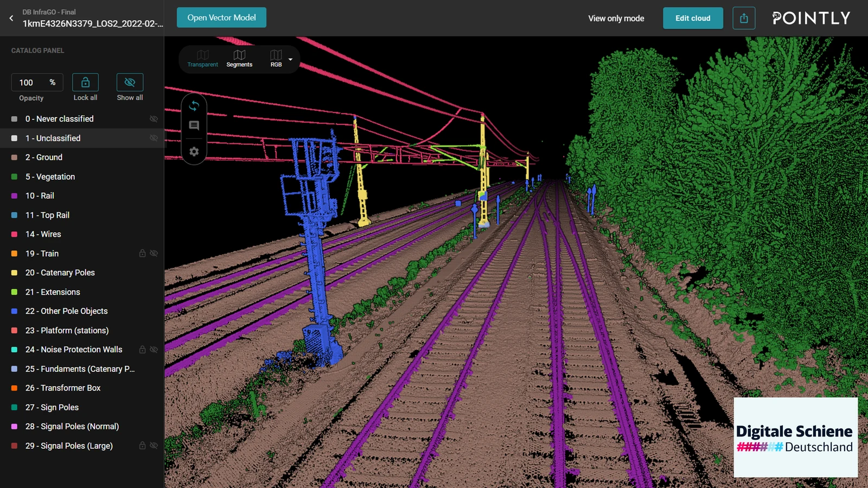The height and width of the screenshot is (488, 868).
Task: Select the Segments view mode icon
Action: tap(239, 55)
